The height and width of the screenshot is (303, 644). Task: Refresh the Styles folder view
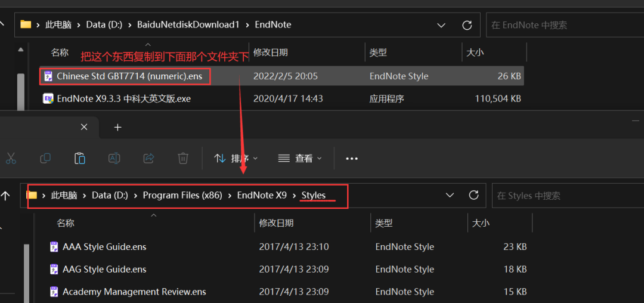pyautogui.click(x=474, y=195)
